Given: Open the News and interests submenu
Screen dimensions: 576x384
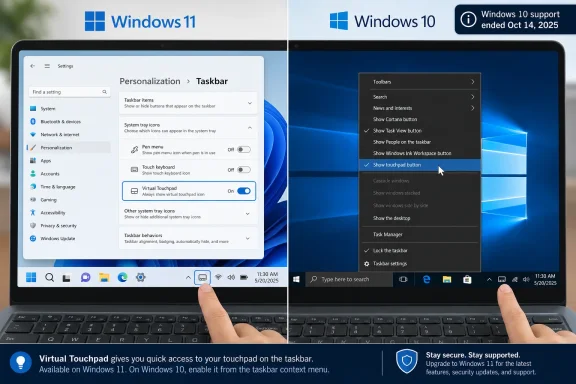Looking at the screenshot, I should 420,108.
